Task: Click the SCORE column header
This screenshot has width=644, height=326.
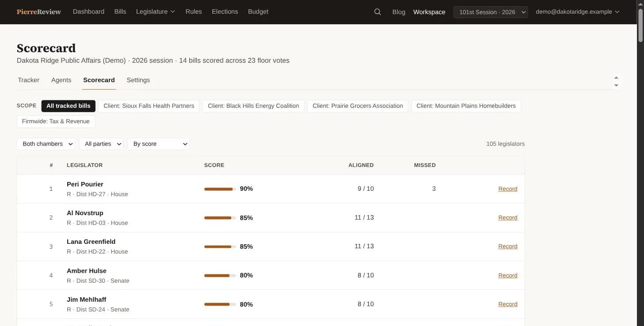Action: coord(214,165)
